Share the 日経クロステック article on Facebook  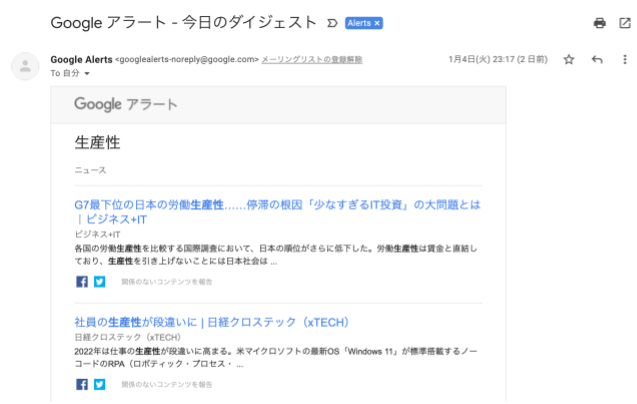tap(82, 384)
